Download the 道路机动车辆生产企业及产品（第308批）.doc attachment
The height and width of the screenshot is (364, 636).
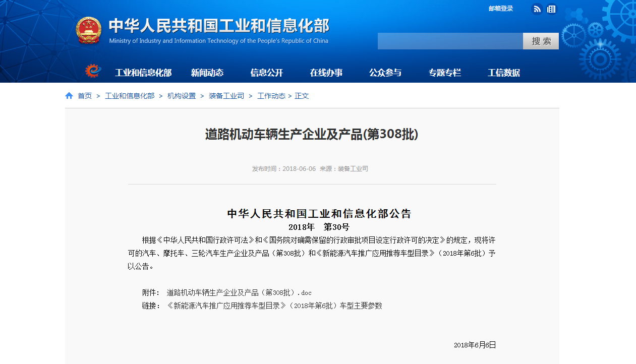[x=239, y=292]
